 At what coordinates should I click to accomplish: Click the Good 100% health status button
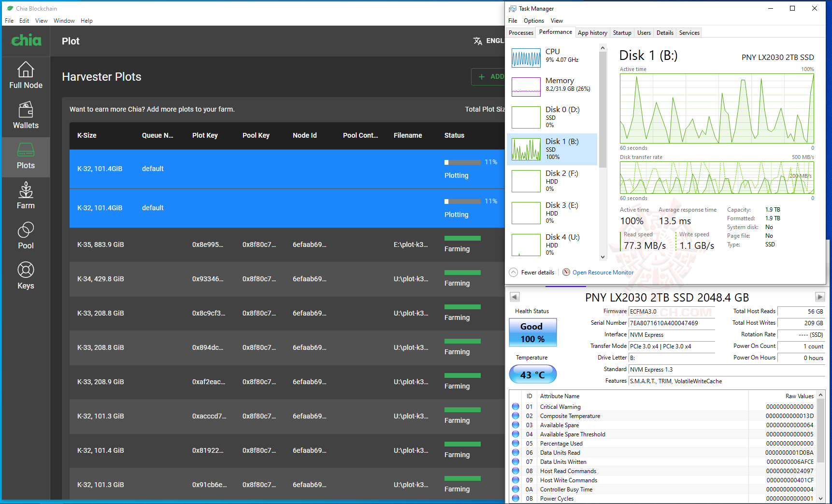(x=533, y=332)
